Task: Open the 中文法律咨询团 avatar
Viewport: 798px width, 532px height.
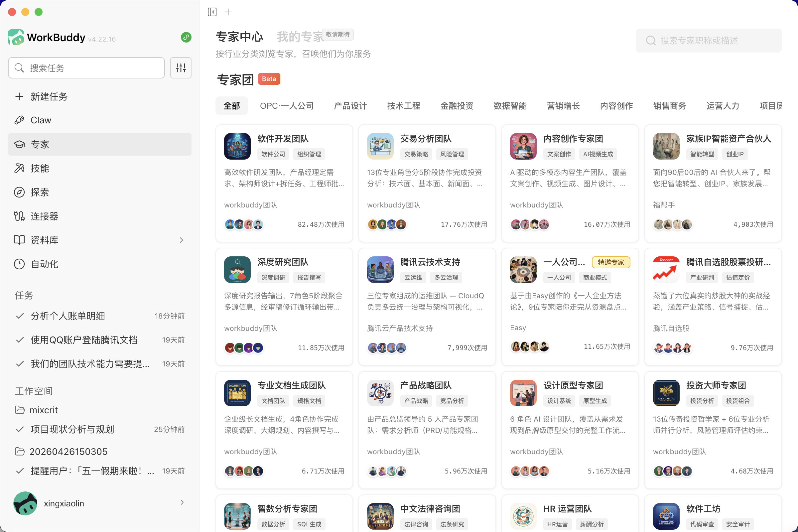Action: tap(380, 516)
